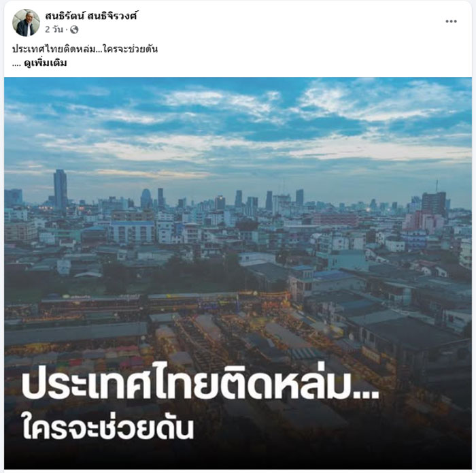This screenshot has height=473, width=476.
Task: Click the dark tree cluster in the photo center
Action: point(182,272)
